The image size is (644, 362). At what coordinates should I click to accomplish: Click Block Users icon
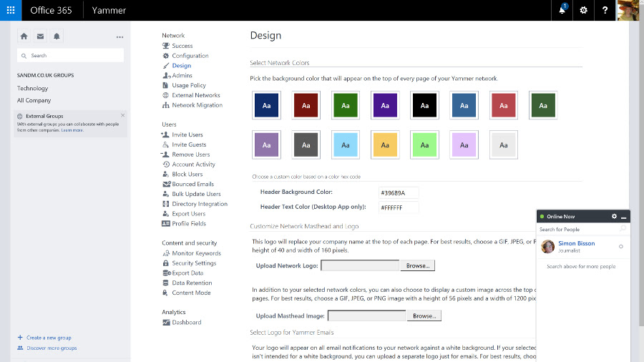click(x=165, y=174)
